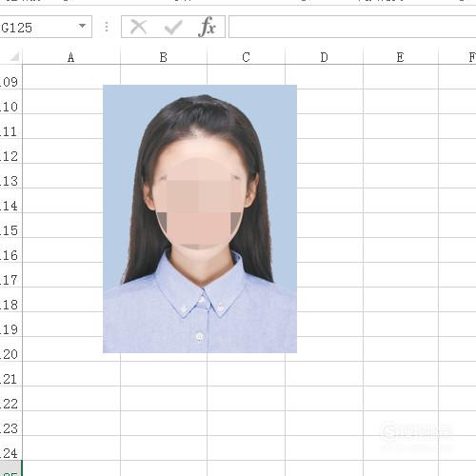This screenshot has height=476, width=476.
Task: Click the Select All corner triangle
Action: (x=14, y=57)
